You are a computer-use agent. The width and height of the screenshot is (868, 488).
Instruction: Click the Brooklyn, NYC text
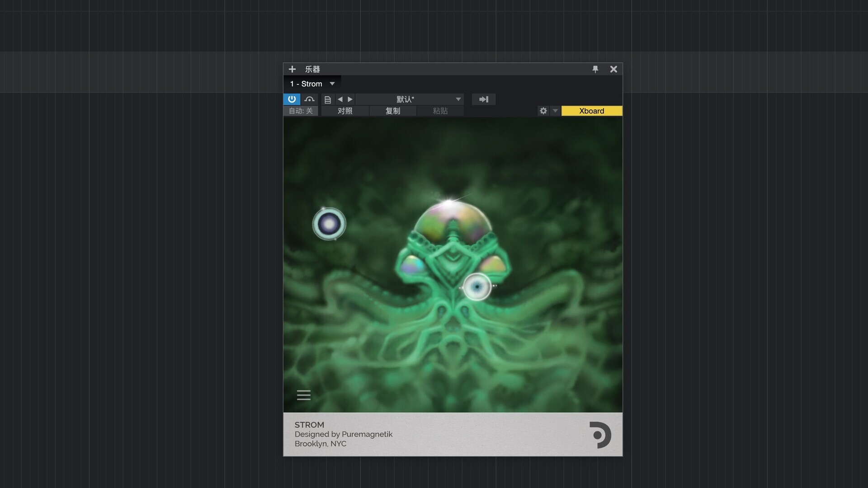(321, 444)
